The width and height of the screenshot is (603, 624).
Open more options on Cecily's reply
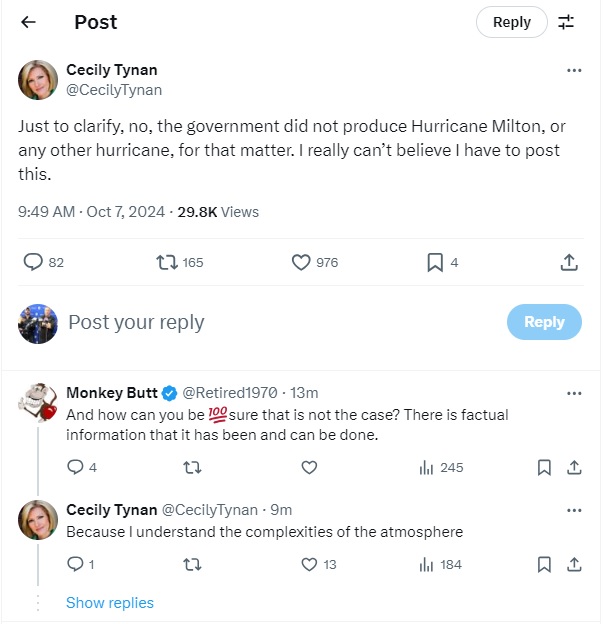[574, 510]
